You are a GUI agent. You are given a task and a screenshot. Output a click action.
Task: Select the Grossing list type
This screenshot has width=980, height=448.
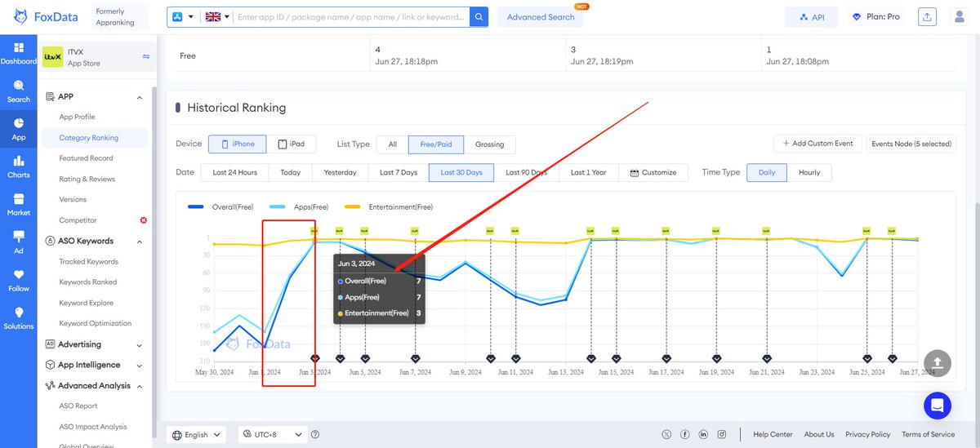click(490, 144)
